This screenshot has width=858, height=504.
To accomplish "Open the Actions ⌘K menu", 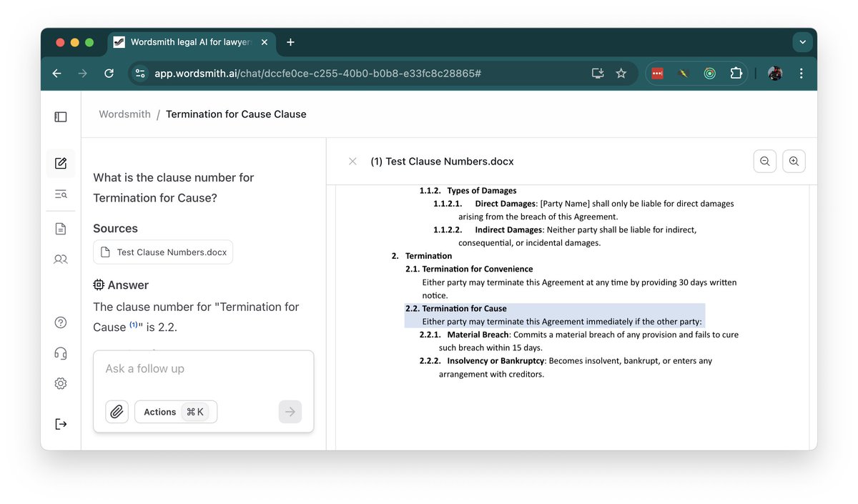I will [x=176, y=412].
